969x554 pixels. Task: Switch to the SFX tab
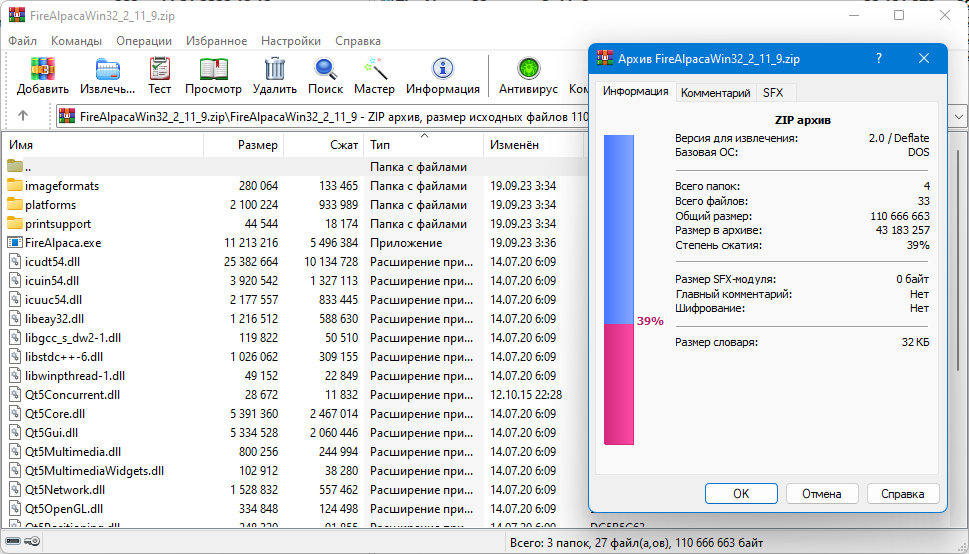[773, 92]
